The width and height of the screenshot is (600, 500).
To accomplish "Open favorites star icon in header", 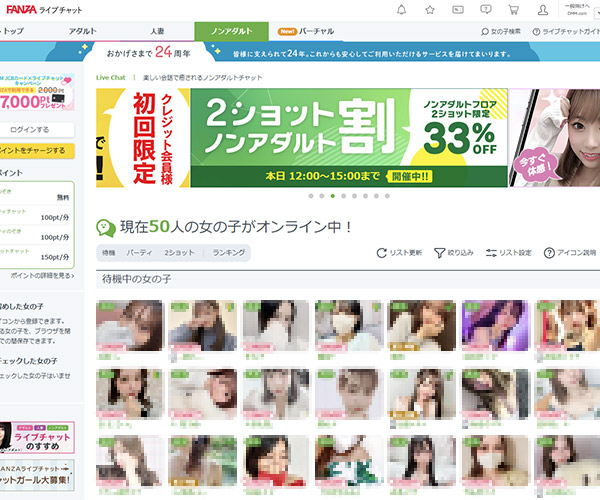I will pyautogui.click(x=430, y=10).
